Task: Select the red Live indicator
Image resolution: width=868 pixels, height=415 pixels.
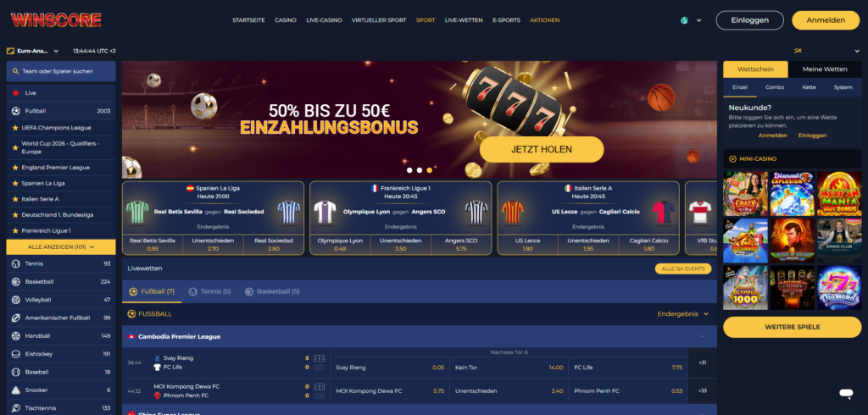Action: pyautogui.click(x=15, y=93)
